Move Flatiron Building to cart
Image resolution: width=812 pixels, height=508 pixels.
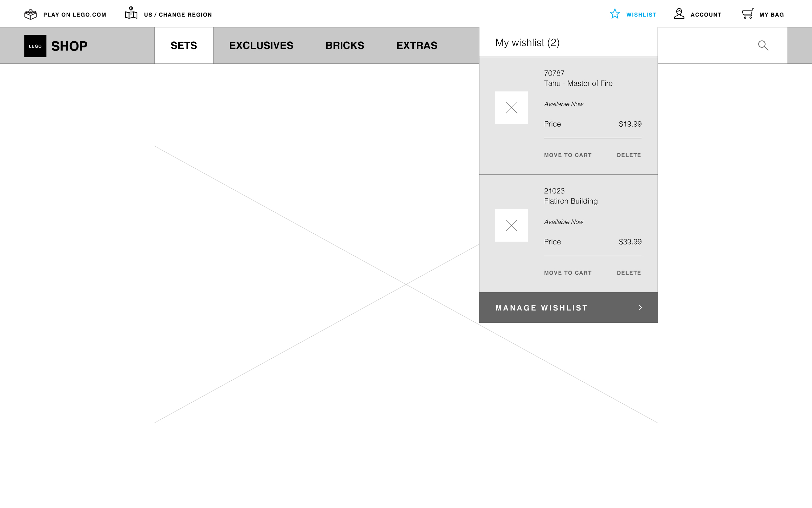pos(568,273)
